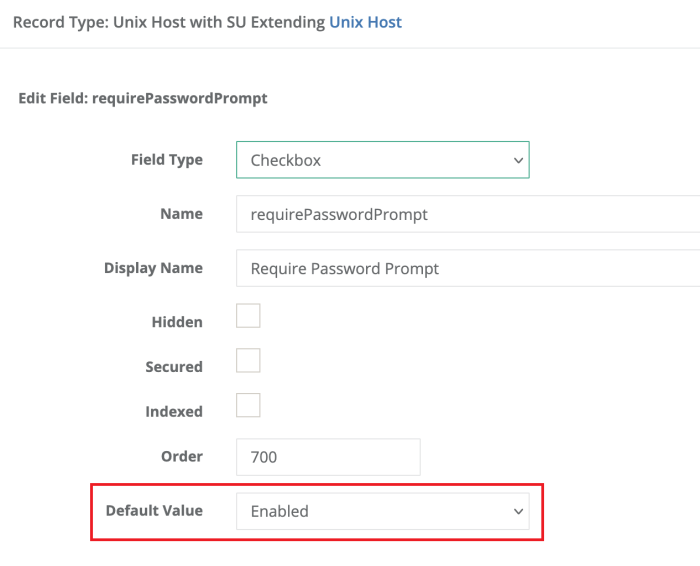Click the chevron arrow of Field Type dropdown
The image size is (700, 566).
(x=518, y=160)
